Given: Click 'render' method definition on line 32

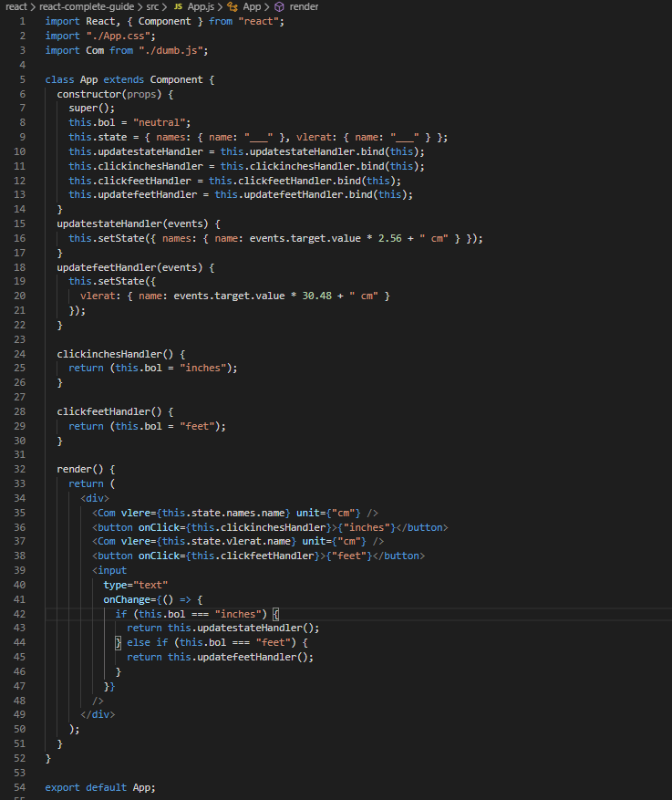Looking at the screenshot, I should [74, 469].
